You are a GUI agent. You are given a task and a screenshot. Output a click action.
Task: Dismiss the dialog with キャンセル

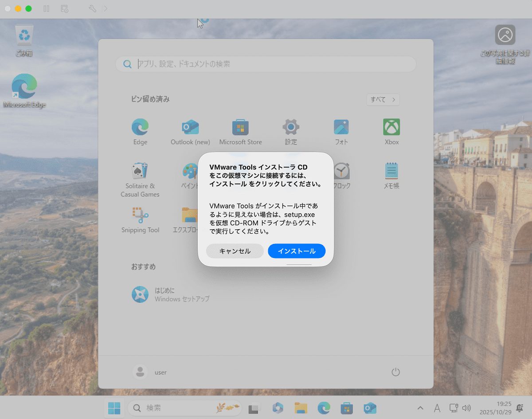click(235, 251)
